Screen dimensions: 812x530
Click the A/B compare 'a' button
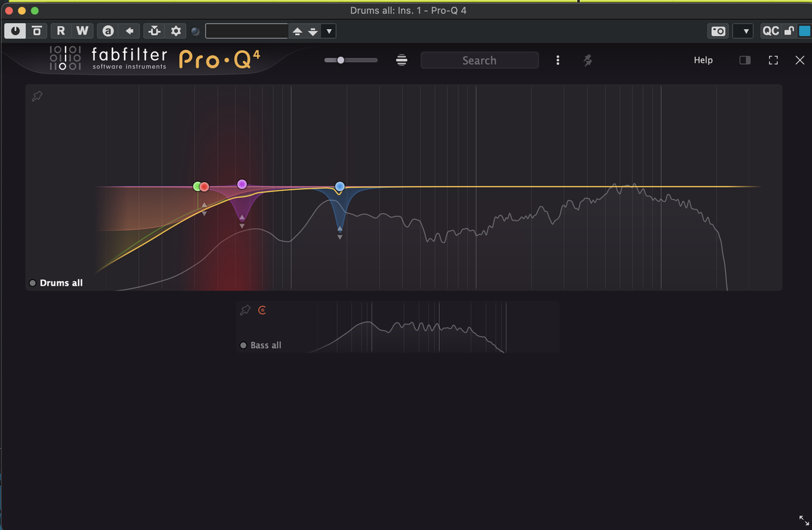click(x=107, y=30)
